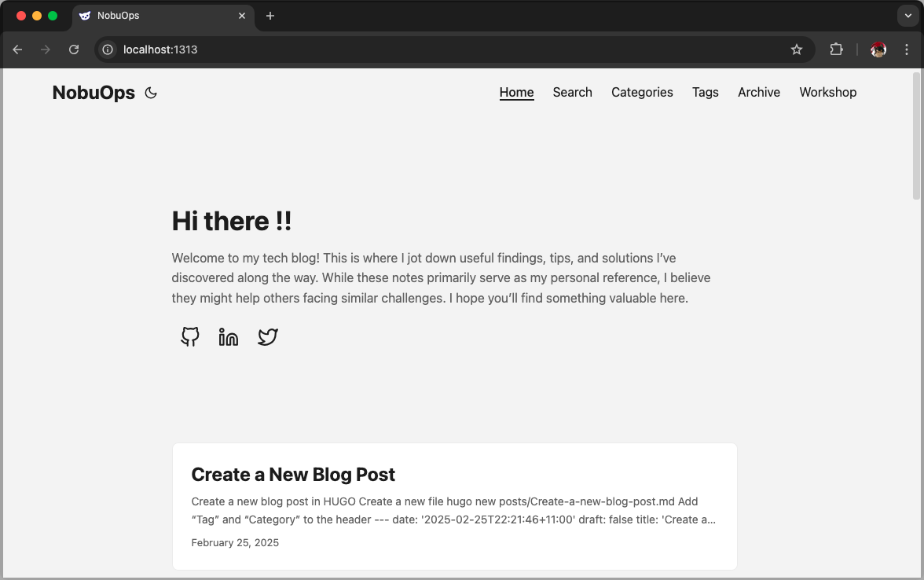Image resolution: width=924 pixels, height=580 pixels.
Task: Navigate to the Tags page
Action: [705, 92]
